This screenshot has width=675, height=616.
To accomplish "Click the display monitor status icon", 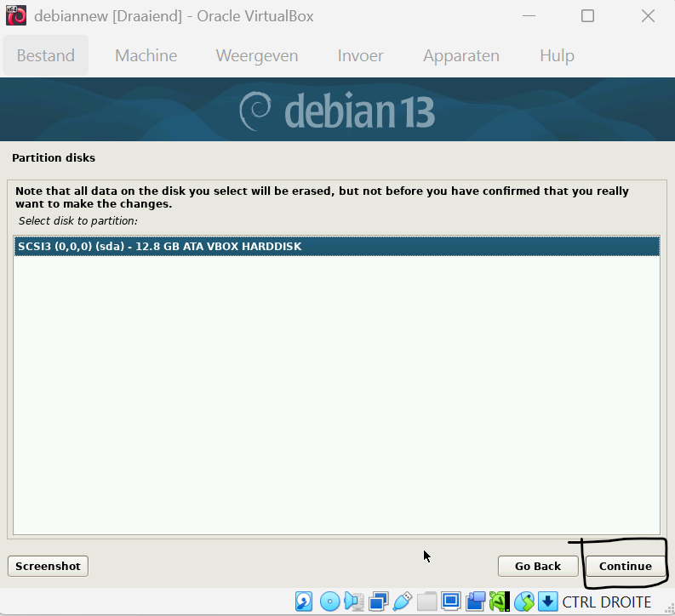I will point(451,601).
